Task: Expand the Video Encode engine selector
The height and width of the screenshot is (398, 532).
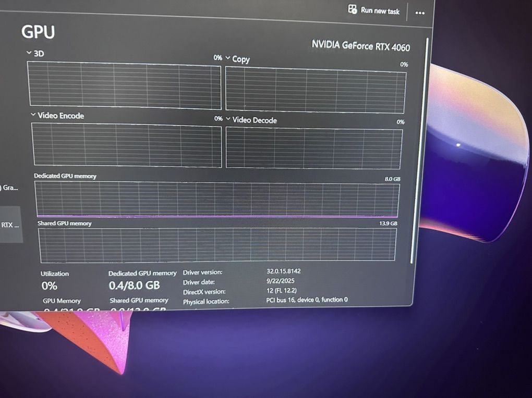Action: click(33, 115)
